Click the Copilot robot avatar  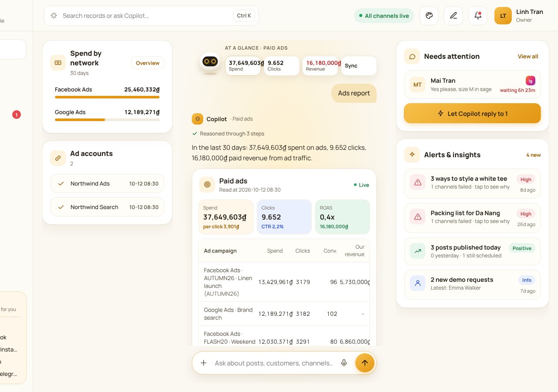[210, 63]
